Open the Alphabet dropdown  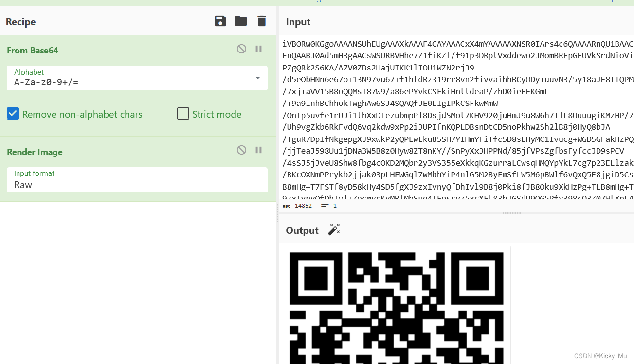[137, 78]
